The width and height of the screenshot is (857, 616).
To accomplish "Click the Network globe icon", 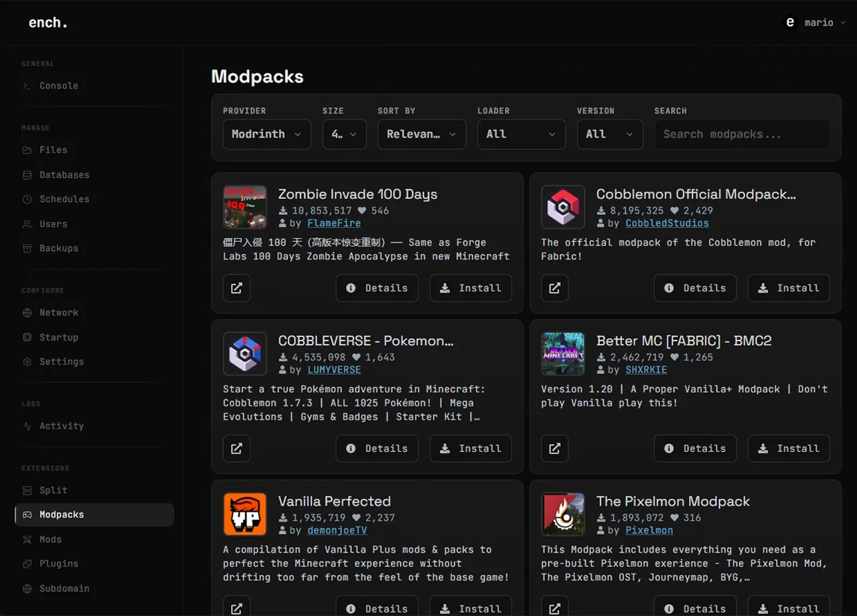I will click(27, 313).
